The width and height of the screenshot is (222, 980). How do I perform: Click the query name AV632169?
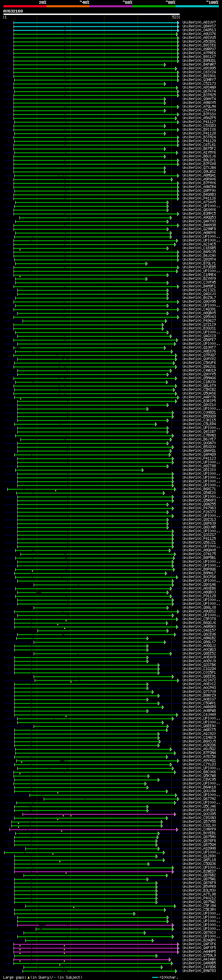pos(13,11)
